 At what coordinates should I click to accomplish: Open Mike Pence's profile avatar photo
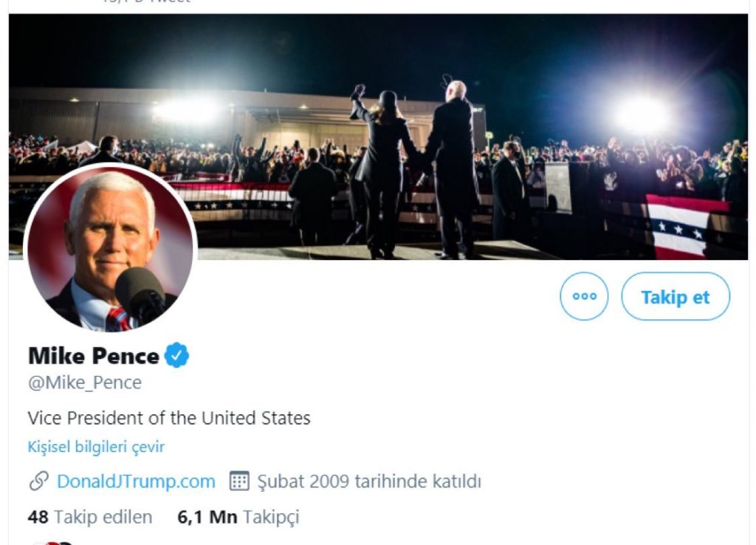[x=110, y=248]
